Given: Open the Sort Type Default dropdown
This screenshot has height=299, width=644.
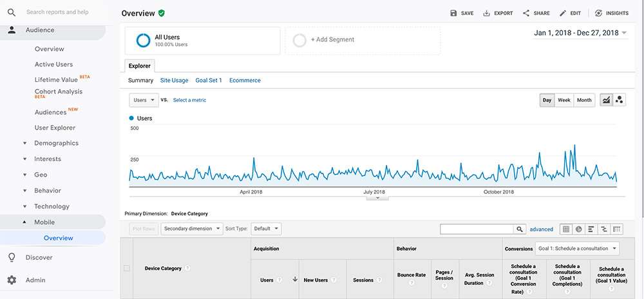Looking at the screenshot, I should point(266,229).
